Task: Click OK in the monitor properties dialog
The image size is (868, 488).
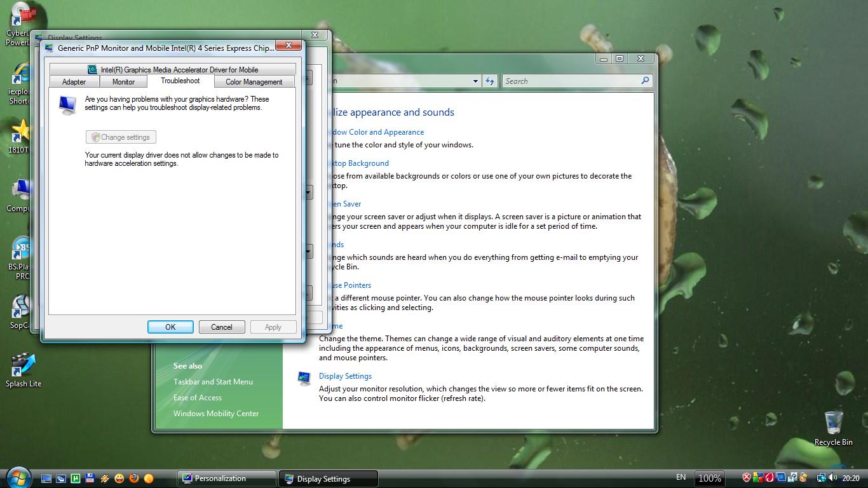Action: pyautogui.click(x=170, y=327)
